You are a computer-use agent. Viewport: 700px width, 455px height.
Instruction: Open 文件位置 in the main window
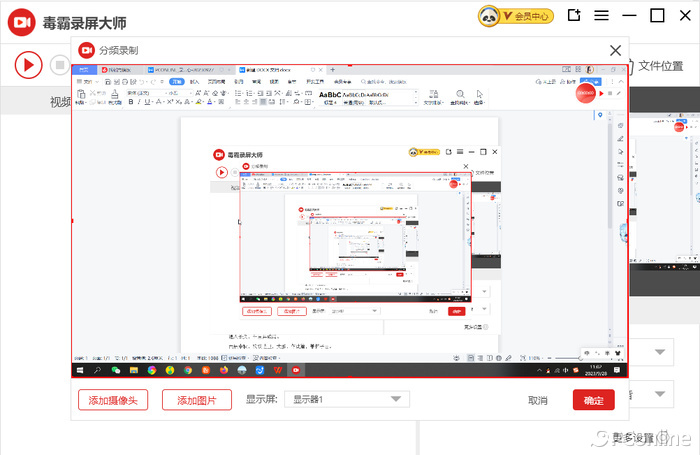tap(660, 66)
